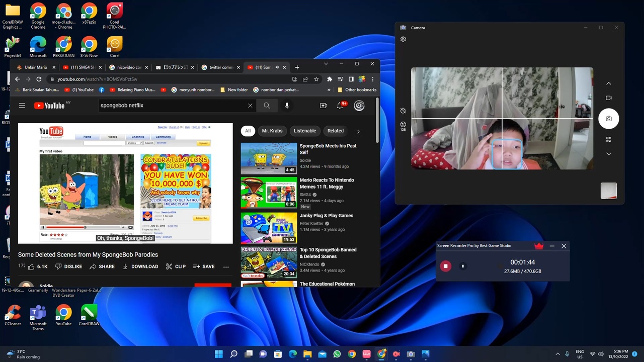Open SpongeBob Meets his Past Self thumbnail

269,158
